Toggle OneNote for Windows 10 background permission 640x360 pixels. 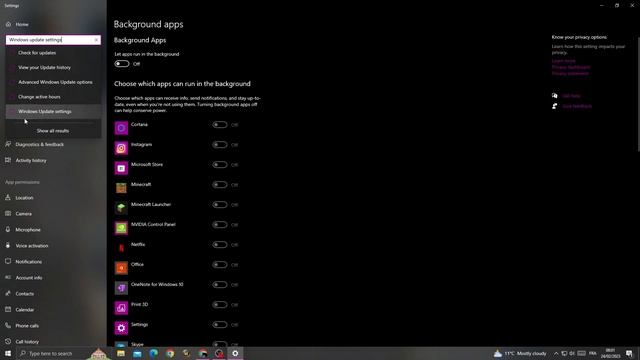[220, 284]
